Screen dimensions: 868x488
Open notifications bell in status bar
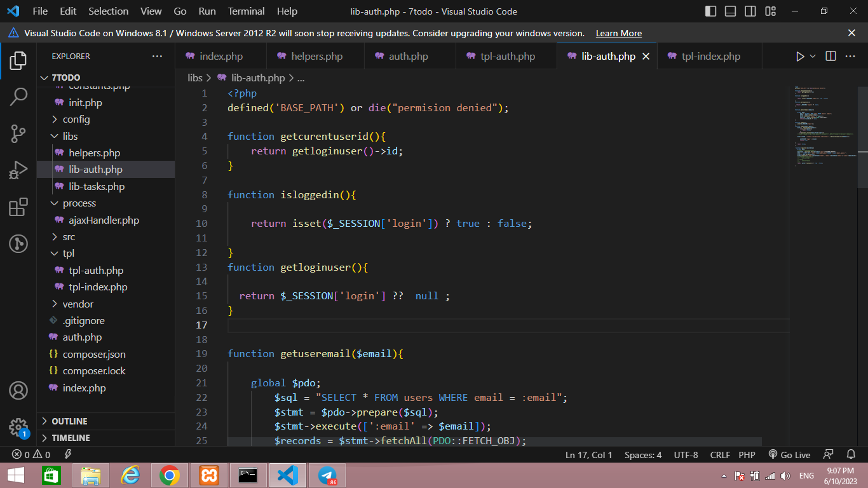tap(851, 455)
